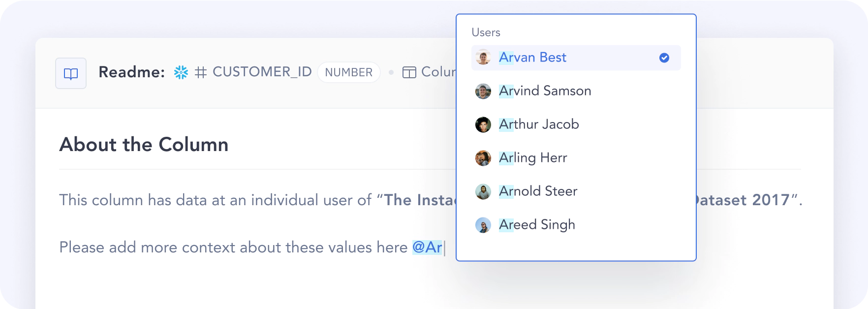
Task: Click Arling Herr's avatar
Action: point(483,158)
